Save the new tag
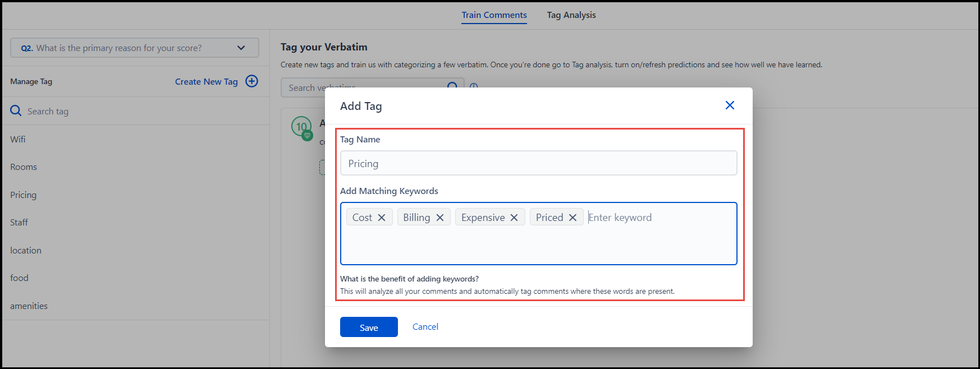The height and width of the screenshot is (369, 980). point(369,328)
